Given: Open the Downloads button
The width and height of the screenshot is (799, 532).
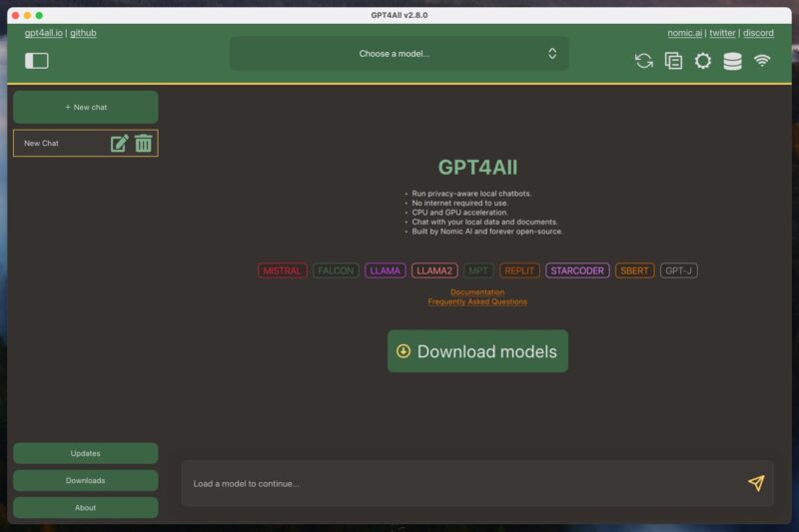Looking at the screenshot, I should (86, 480).
